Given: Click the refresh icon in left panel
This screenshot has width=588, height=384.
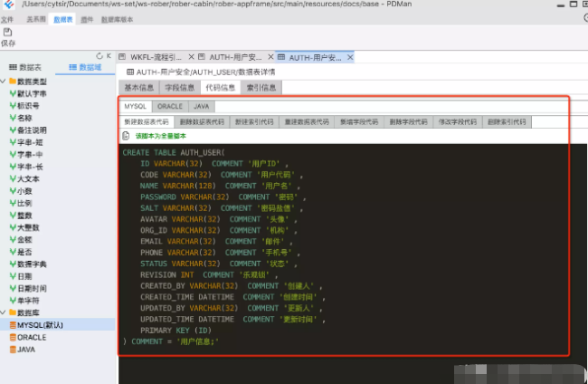Looking at the screenshot, I should pyautogui.click(x=99, y=56).
